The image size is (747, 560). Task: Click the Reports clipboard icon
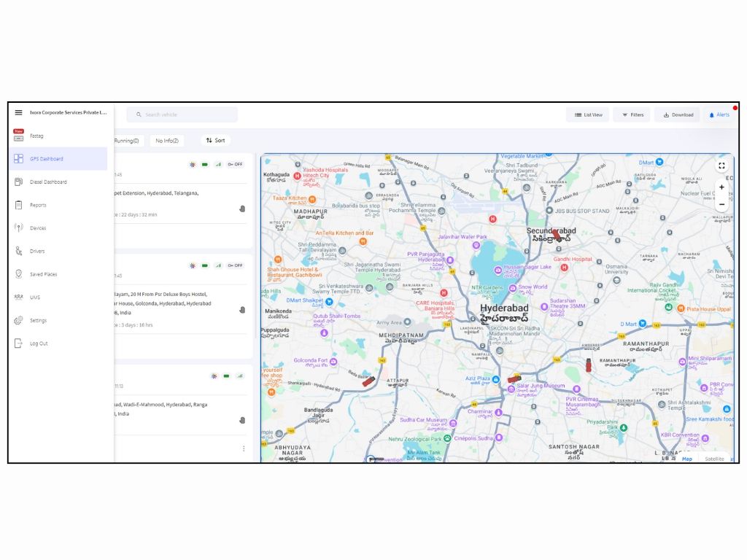(18, 205)
